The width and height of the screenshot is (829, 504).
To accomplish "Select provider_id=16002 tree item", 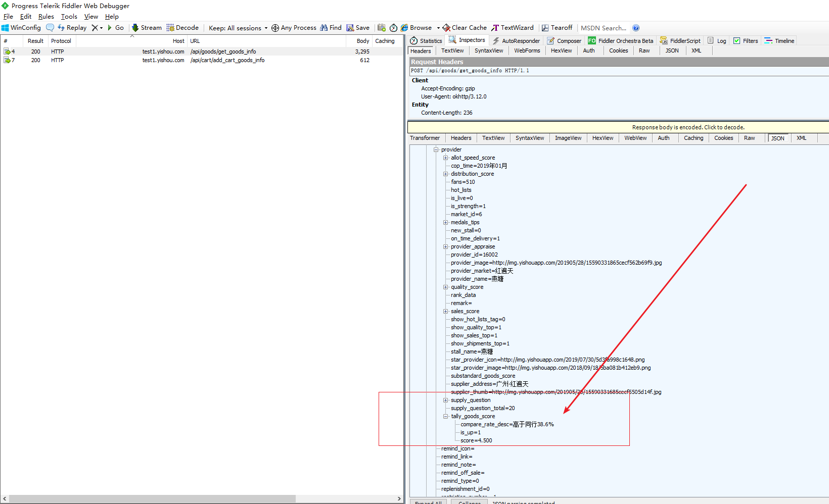I will point(474,255).
